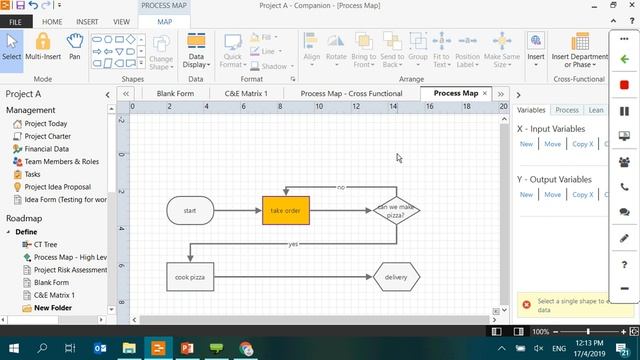Select the orange take order shape
This screenshot has height=360, width=640.
point(286,211)
